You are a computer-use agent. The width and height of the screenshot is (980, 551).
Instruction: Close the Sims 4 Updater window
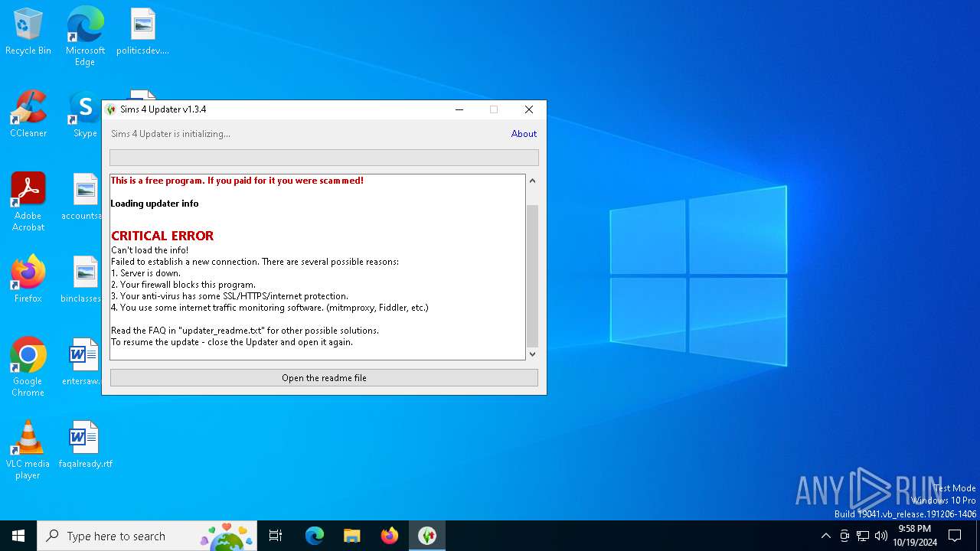529,109
